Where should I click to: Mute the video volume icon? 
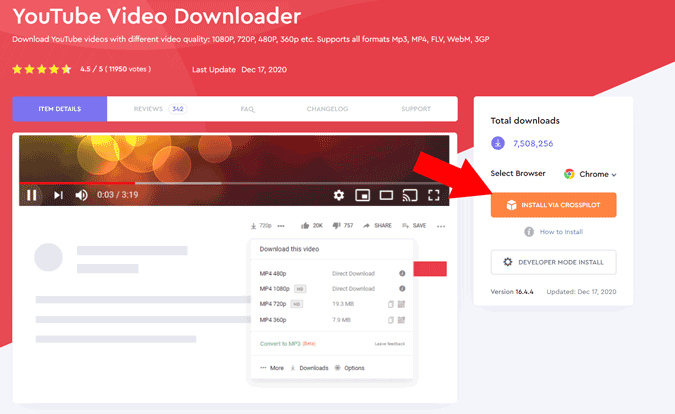coord(81,195)
